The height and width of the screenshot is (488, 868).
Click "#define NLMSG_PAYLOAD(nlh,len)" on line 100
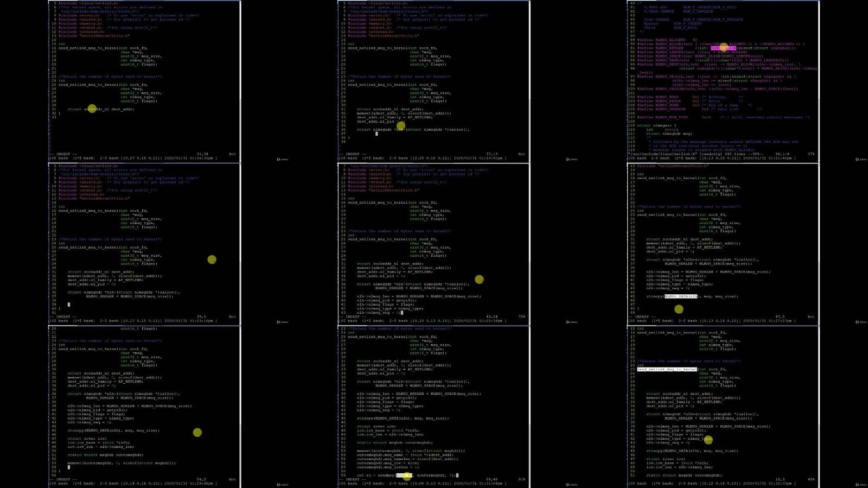pyautogui.click(x=671, y=89)
